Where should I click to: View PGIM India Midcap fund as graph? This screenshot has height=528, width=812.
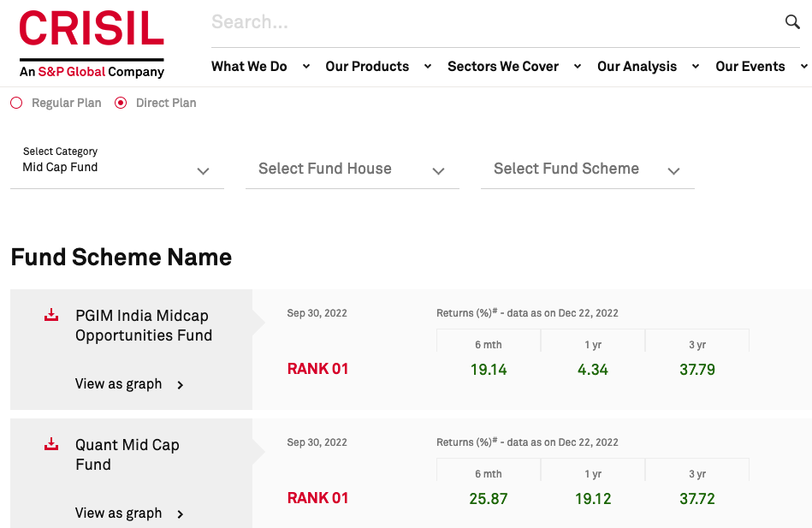coord(129,384)
